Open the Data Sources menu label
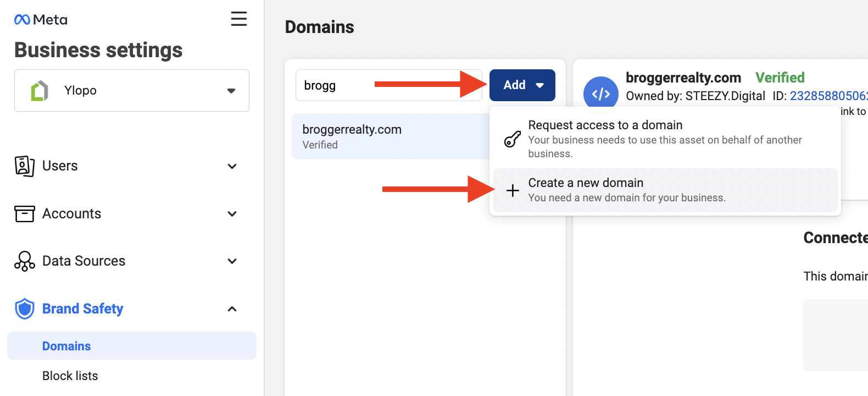Screen dimensions: 868x396 tap(84, 261)
